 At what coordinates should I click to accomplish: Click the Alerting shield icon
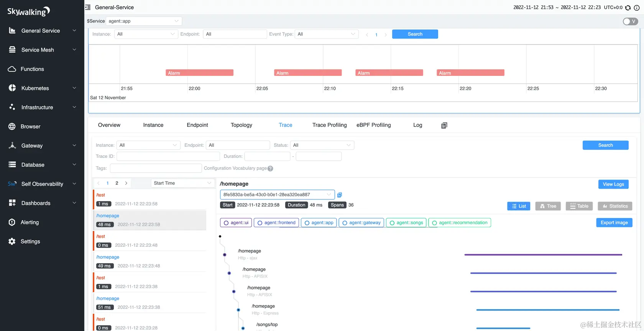(x=12, y=222)
